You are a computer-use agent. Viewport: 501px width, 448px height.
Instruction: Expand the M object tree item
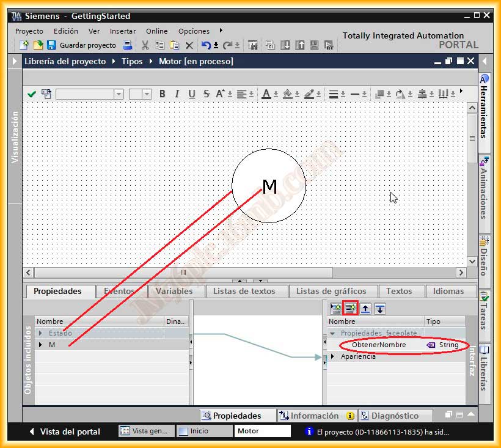[x=41, y=345]
